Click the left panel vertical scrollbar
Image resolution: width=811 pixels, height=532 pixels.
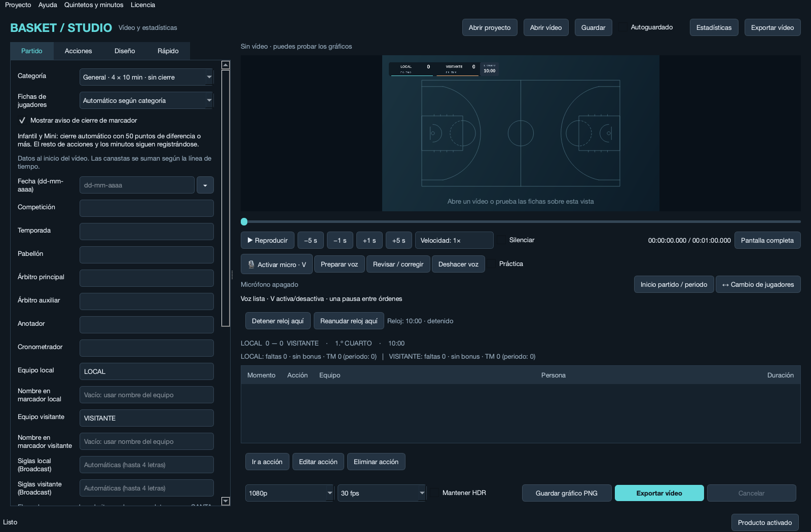point(226,198)
